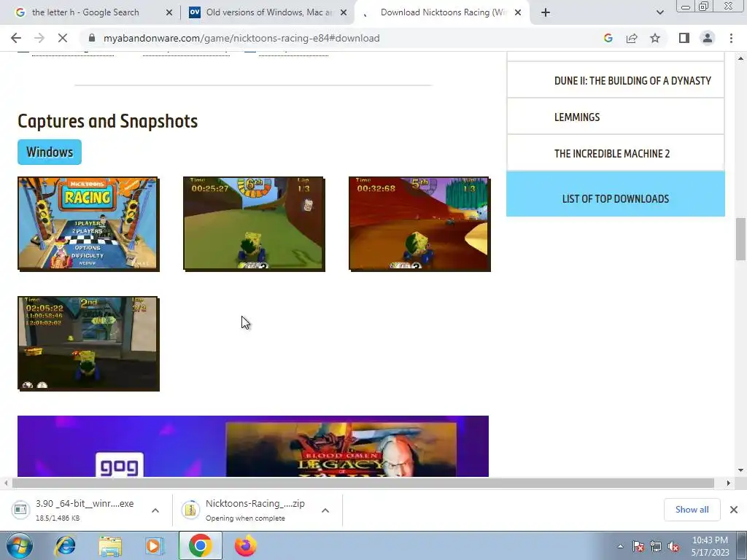Show all downloads

click(692, 510)
